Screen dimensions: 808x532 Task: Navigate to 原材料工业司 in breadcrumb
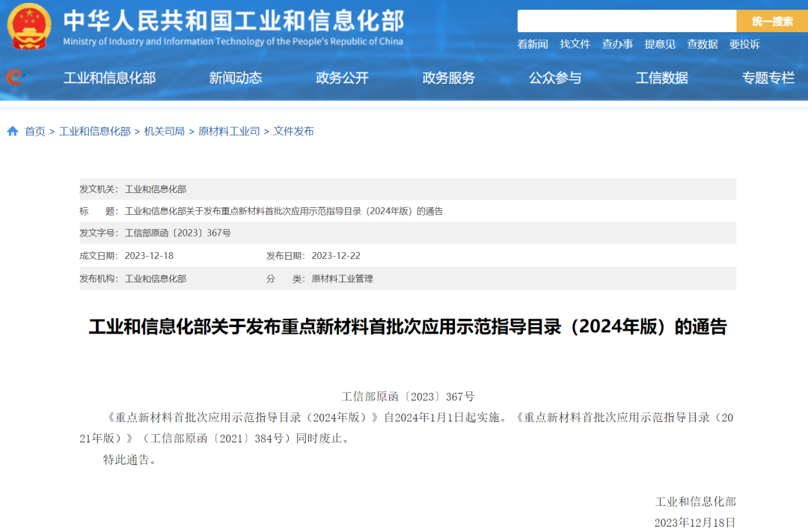229,131
